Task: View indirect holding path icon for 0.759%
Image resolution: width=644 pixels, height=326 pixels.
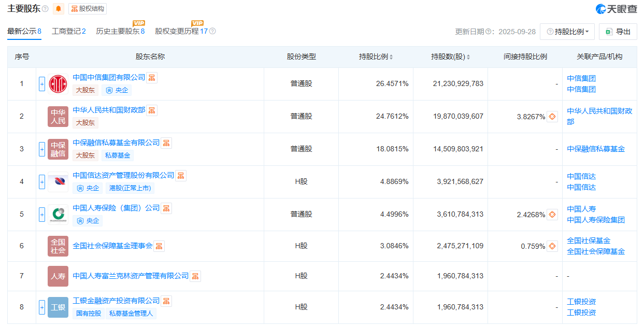Action: pyautogui.click(x=552, y=246)
